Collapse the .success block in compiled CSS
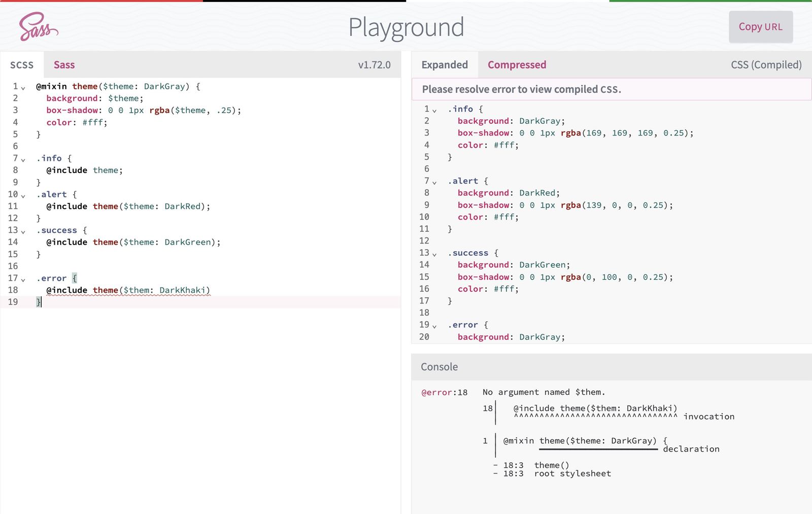 [x=435, y=253]
